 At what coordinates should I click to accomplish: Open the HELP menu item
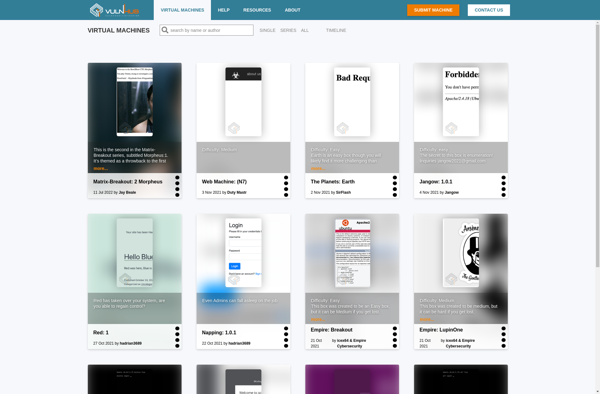223,10
